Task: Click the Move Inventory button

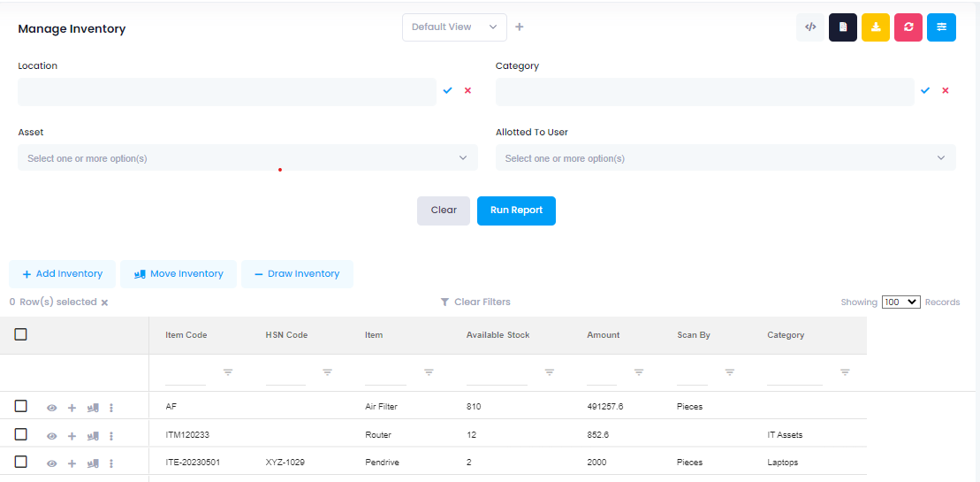Action: [179, 274]
